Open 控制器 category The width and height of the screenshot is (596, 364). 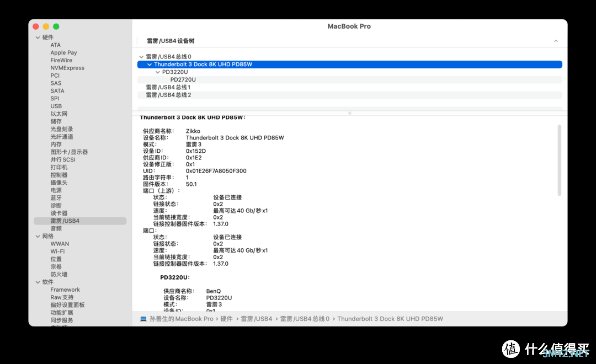(x=59, y=175)
